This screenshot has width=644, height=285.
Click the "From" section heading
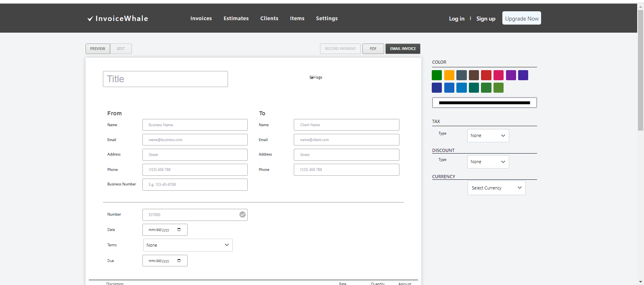(x=115, y=113)
